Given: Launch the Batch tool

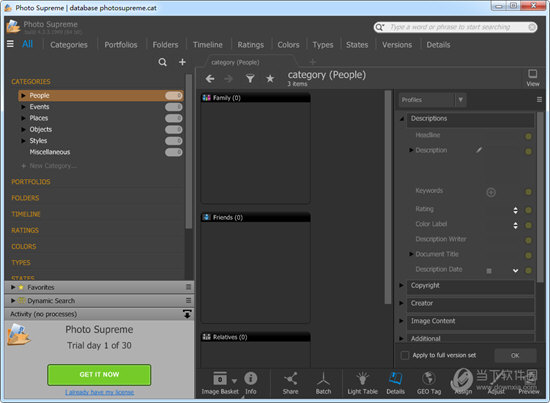Looking at the screenshot, I should (x=323, y=383).
